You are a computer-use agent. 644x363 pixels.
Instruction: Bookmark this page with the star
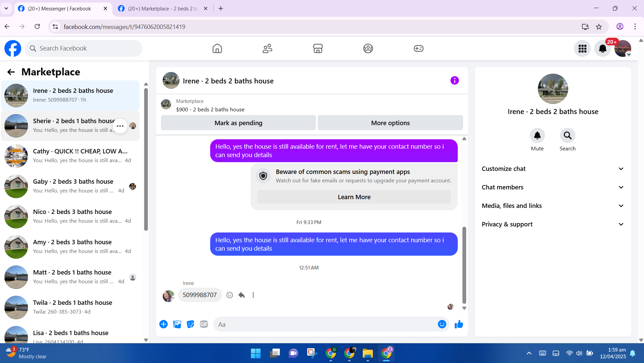(599, 27)
